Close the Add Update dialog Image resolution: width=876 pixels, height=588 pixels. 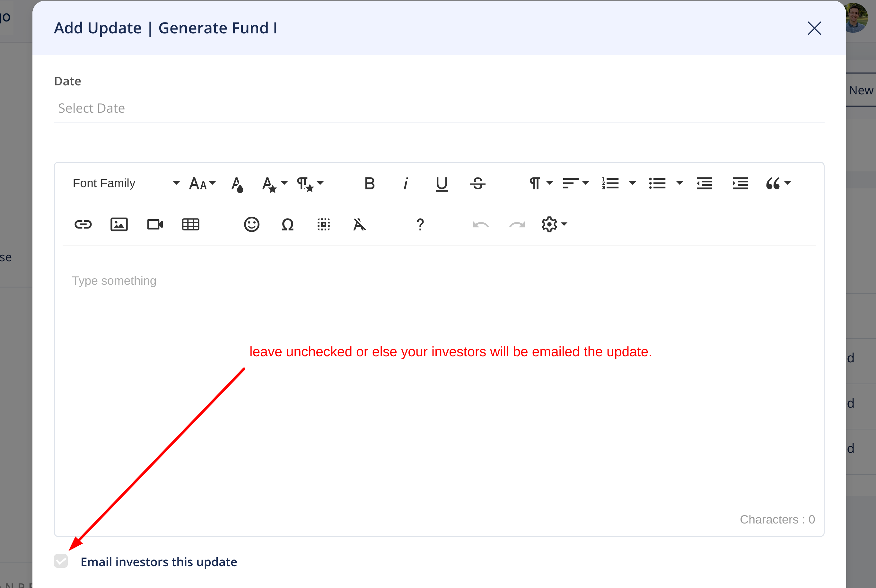(814, 28)
